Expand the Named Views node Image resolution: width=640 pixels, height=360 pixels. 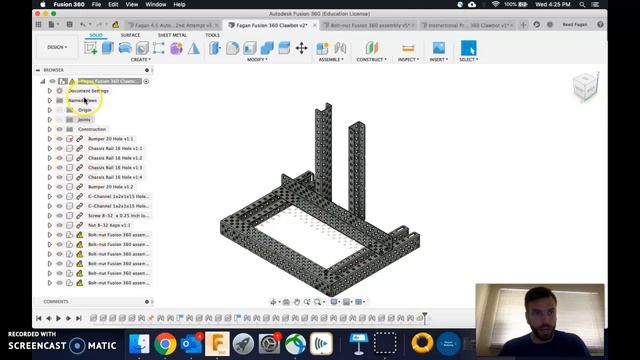tap(50, 100)
